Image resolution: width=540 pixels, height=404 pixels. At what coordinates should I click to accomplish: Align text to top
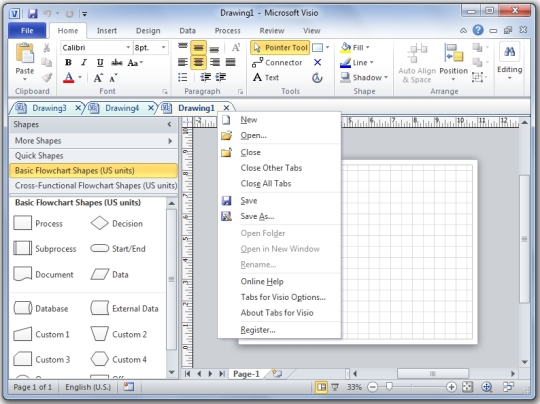(x=183, y=47)
